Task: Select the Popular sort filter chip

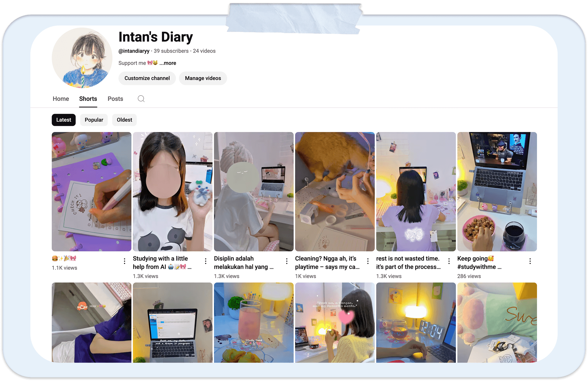Action: 94,120
